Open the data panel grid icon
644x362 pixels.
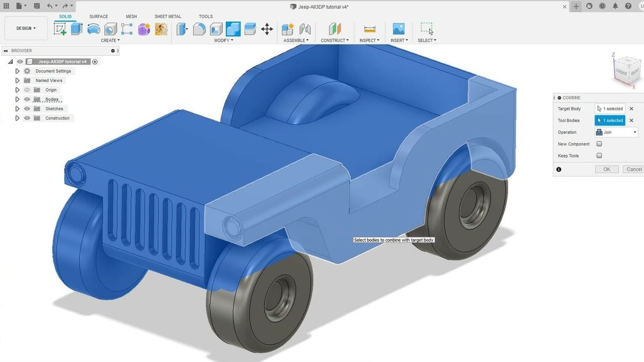[6, 6]
